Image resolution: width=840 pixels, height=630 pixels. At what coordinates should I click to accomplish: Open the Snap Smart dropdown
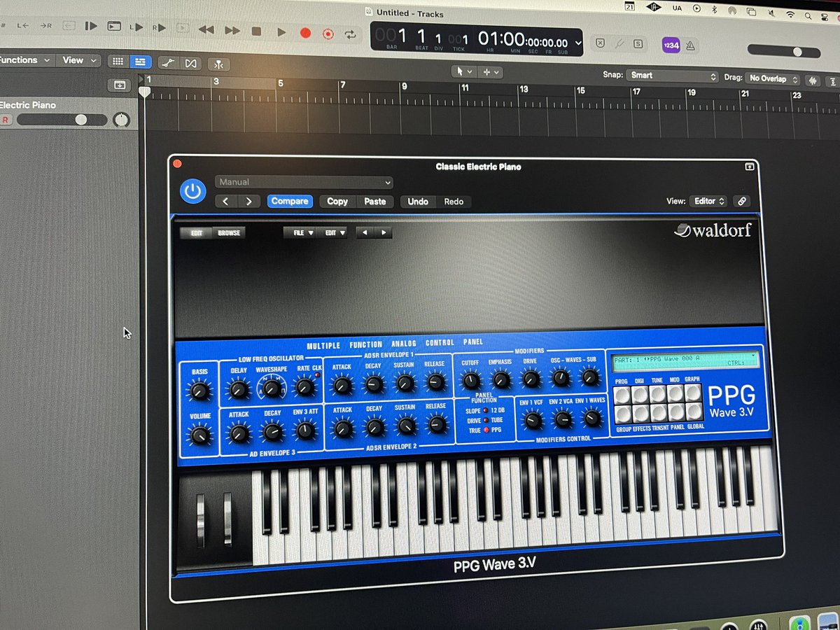(x=673, y=76)
